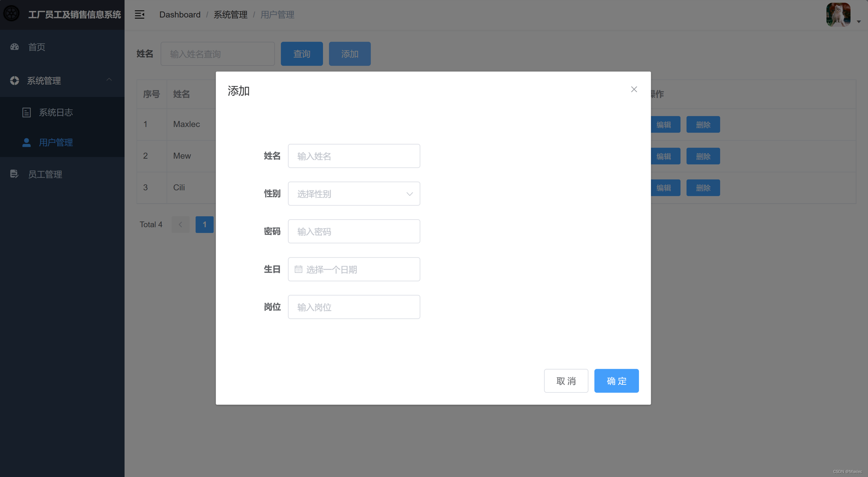Select the 系统日志 menu item
Image resolution: width=868 pixels, height=477 pixels.
click(56, 113)
